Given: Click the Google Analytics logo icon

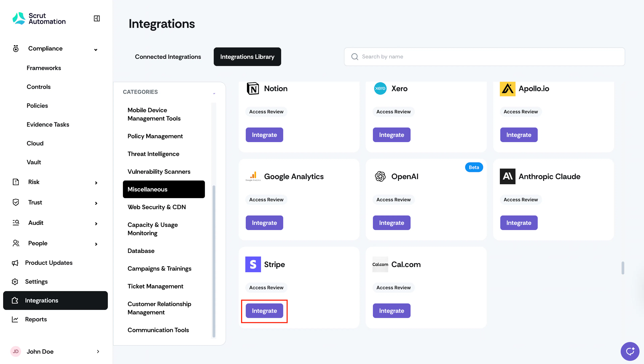Looking at the screenshot, I should (x=253, y=176).
